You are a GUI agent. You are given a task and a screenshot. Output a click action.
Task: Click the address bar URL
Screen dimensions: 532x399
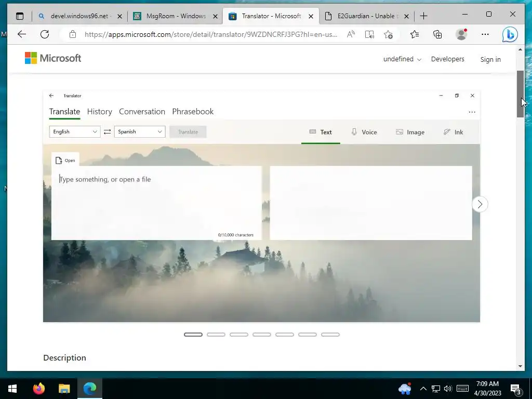click(x=211, y=34)
